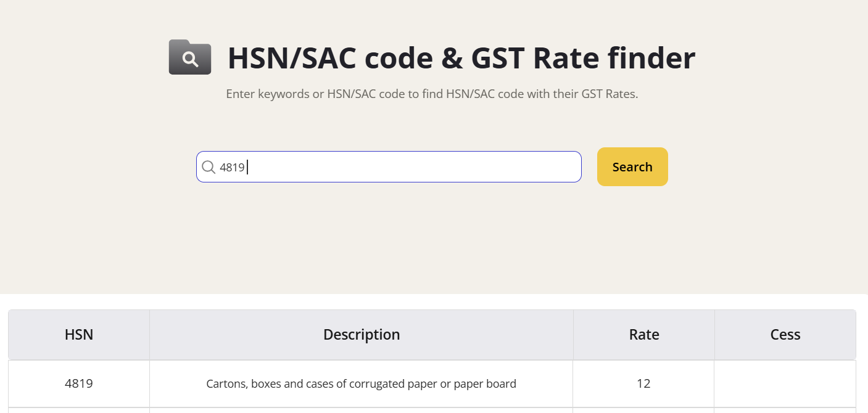The width and height of the screenshot is (868, 413).
Task: Click the HSN column header
Action: point(79,335)
